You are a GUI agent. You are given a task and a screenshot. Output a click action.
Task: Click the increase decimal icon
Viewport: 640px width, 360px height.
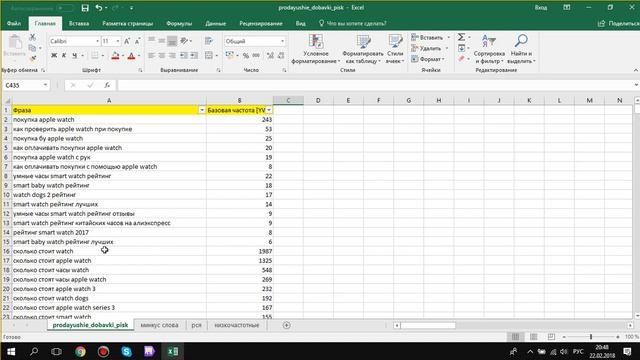click(x=270, y=56)
